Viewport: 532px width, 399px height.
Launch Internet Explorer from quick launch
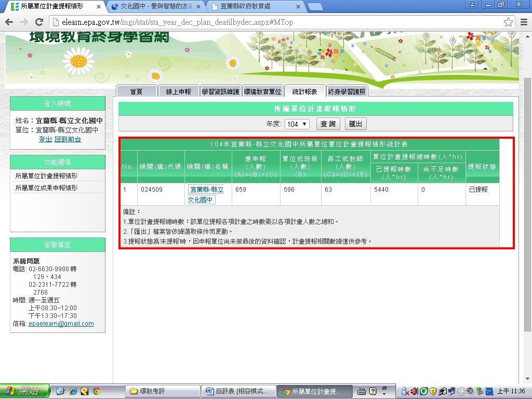[x=73, y=391]
